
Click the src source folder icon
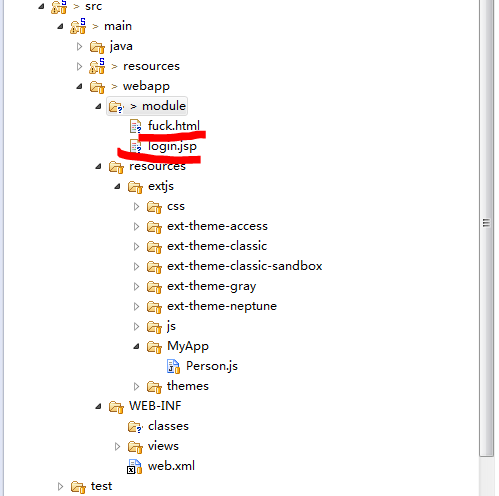[59, 7]
